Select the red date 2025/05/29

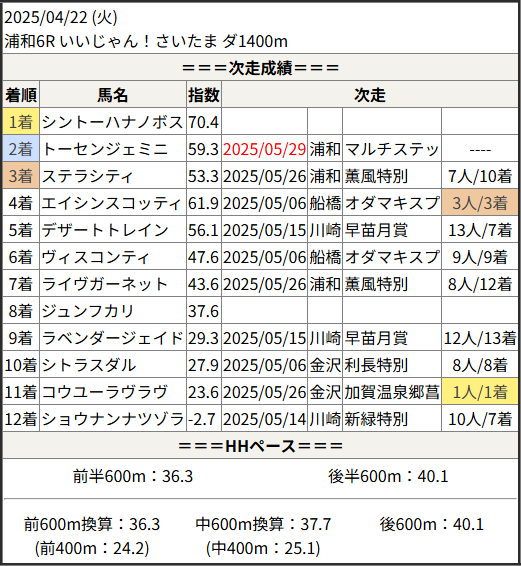[264, 149]
